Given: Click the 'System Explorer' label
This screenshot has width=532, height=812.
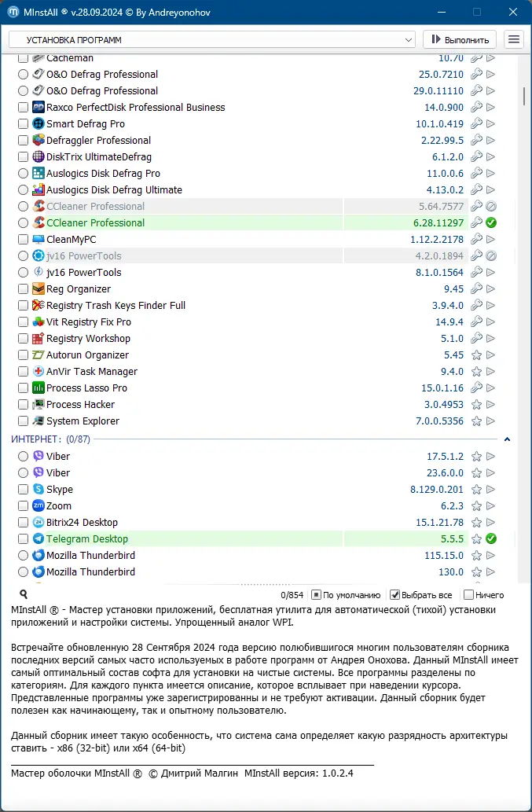Looking at the screenshot, I should 83,421.
